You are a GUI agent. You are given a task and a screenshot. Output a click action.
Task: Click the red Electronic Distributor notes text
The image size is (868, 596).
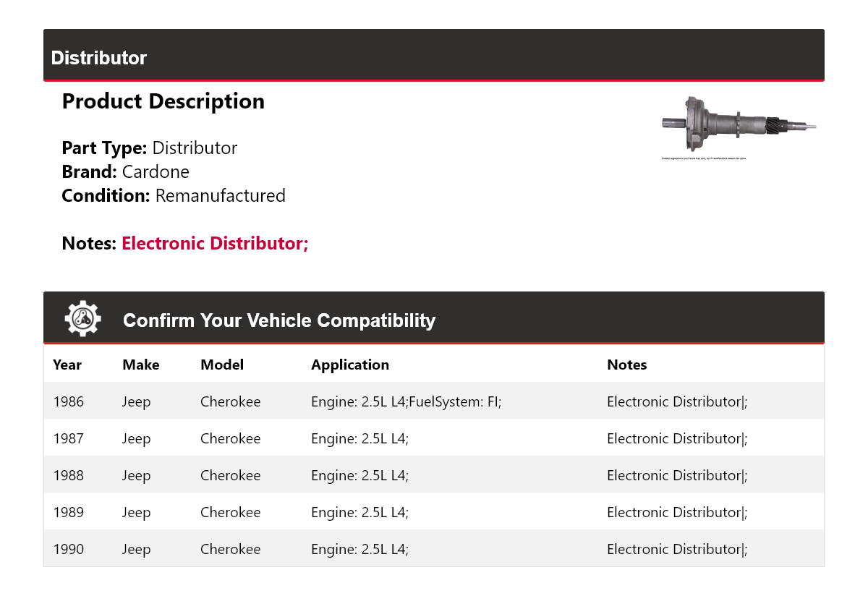[x=215, y=244]
